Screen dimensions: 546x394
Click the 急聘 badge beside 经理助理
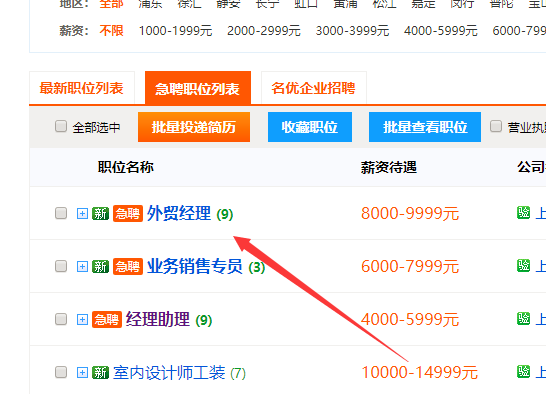click(x=107, y=319)
